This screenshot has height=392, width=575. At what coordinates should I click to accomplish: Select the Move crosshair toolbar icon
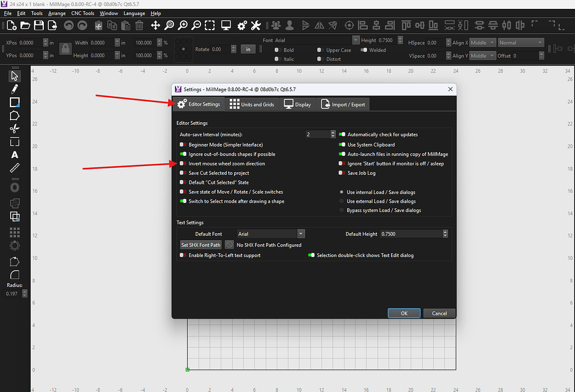tap(156, 25)
